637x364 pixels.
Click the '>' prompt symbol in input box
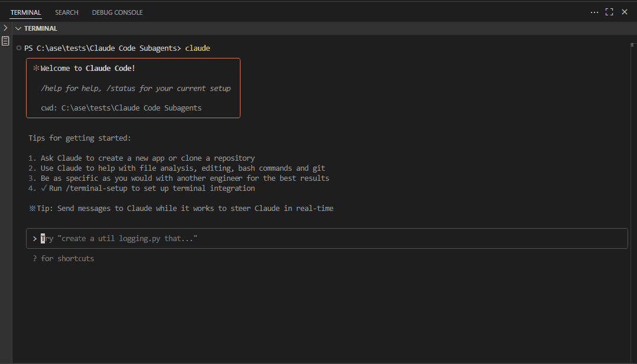pos(35,239)
